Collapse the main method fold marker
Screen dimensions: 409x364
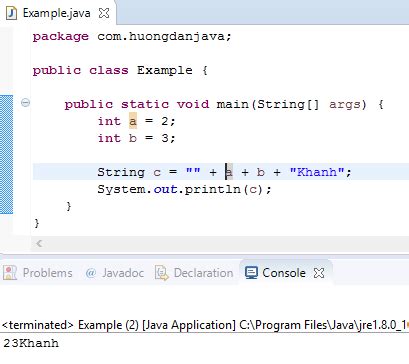tap(25, 102)
